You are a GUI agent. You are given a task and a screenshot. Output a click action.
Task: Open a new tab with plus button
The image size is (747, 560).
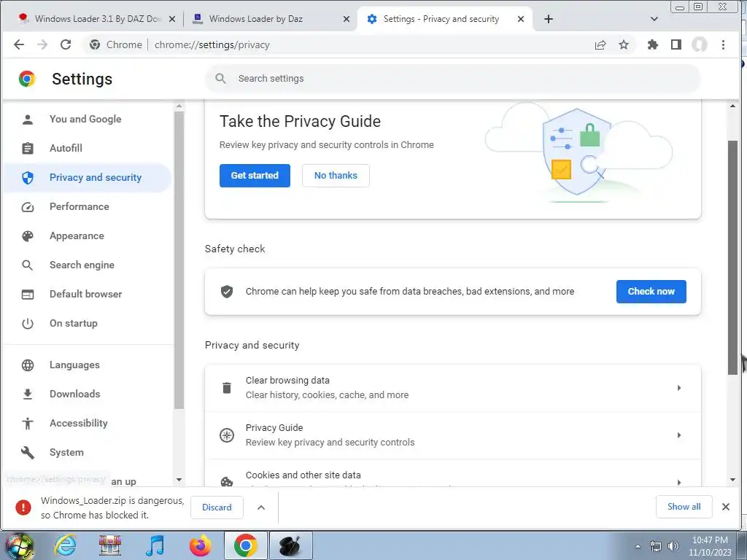tap(549, 19)
